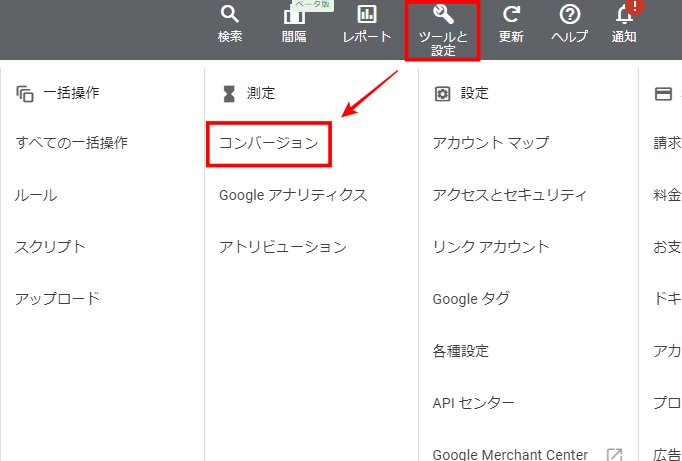Open Google アナリティクス menu entry
Screen dimensions: 682x461
click(x=293, y=195)
